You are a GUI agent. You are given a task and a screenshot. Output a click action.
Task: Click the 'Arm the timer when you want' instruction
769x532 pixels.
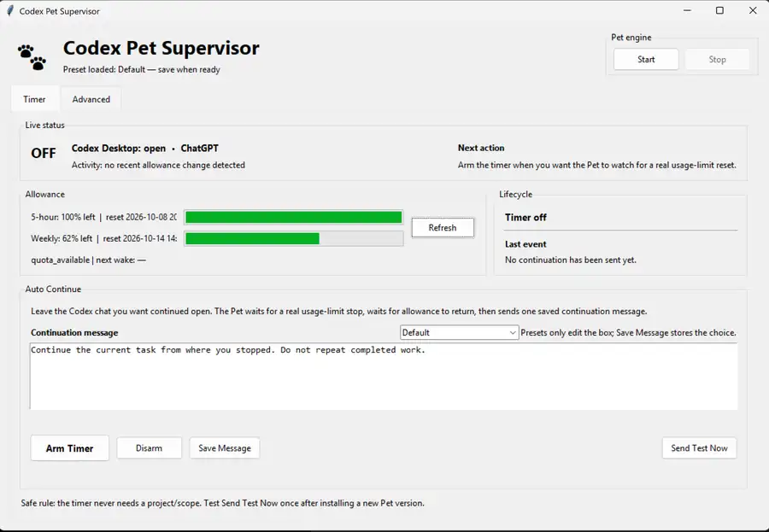click(x=597, y=166)
